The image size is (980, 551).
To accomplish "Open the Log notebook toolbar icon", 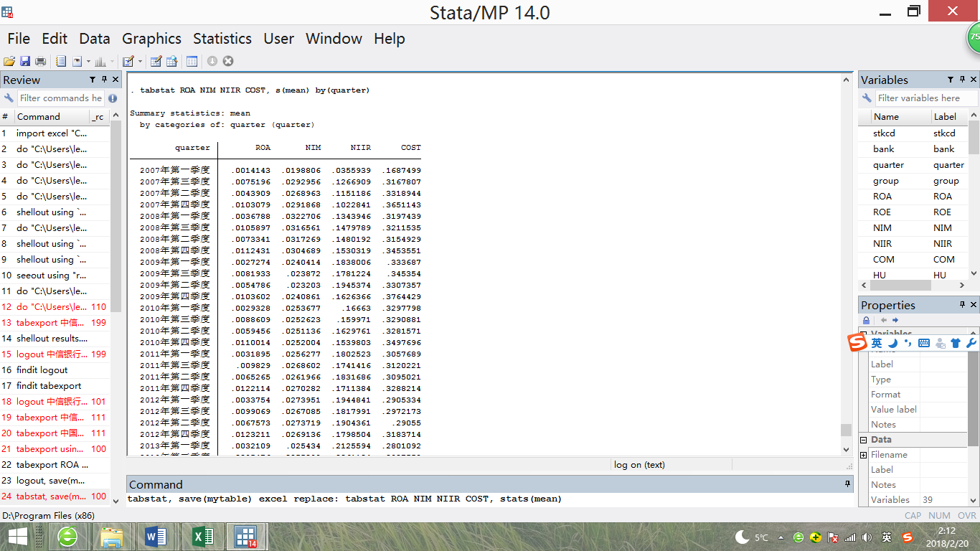I will coord(61,61).
